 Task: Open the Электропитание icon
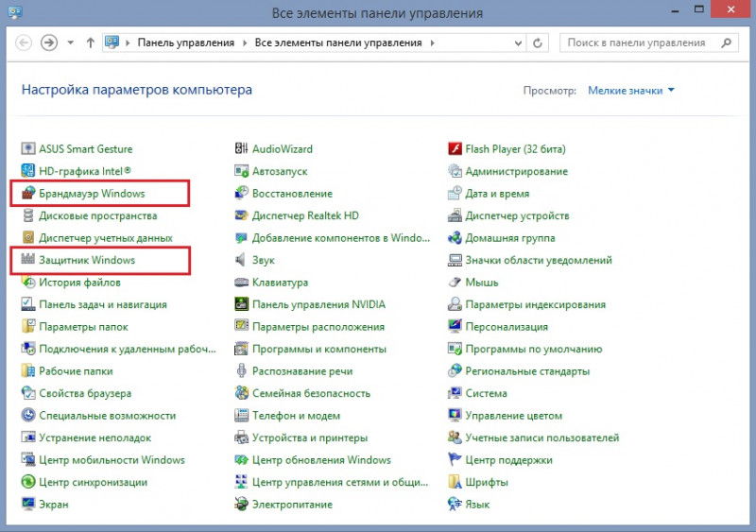(241, 504)
